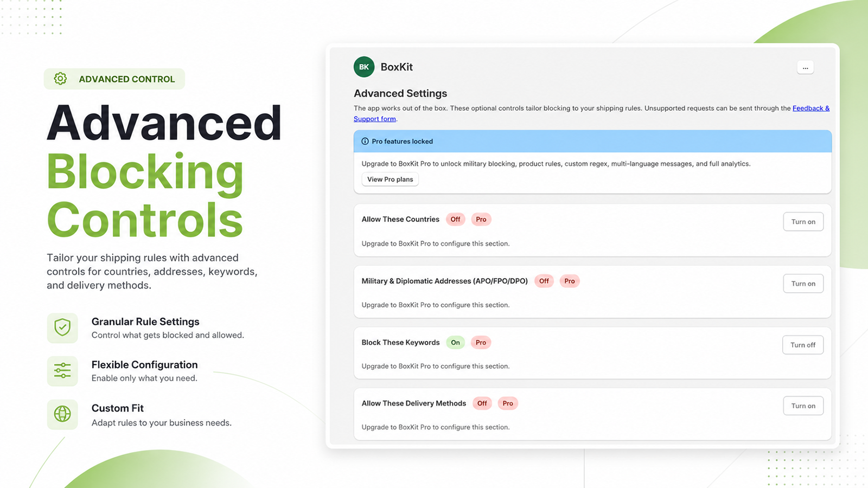
Task: Click the Pro badge for Delivery Methods
Action: [x=508, y=403]
